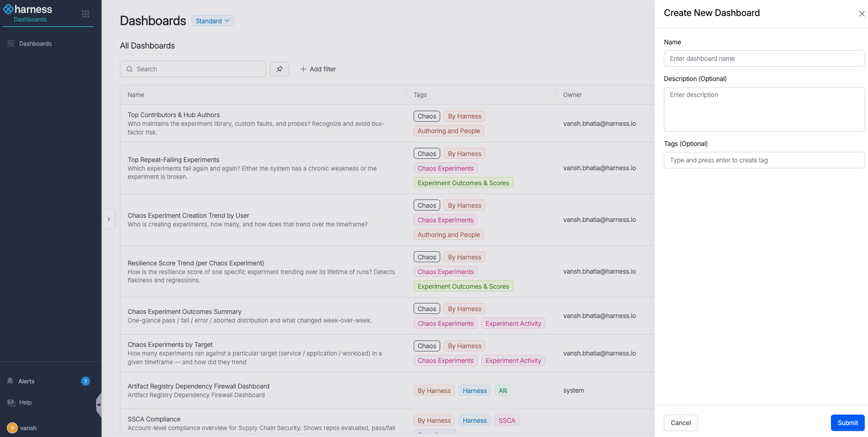
Task: Click the sidebar resize handle arrow
Action: (x=98, y=405)
